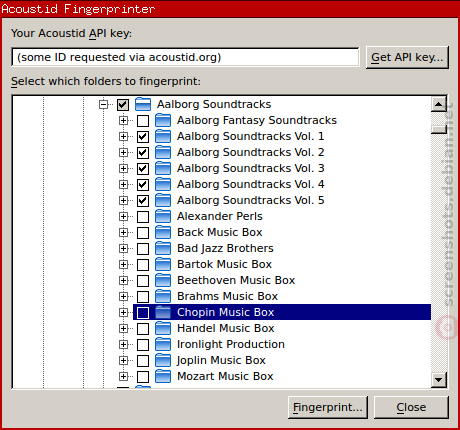Select Aalborg Soundtracks Vol. 5 entry
Image resolution: width=460 pixels, height=430 pixels.
[x=251, y=200]
